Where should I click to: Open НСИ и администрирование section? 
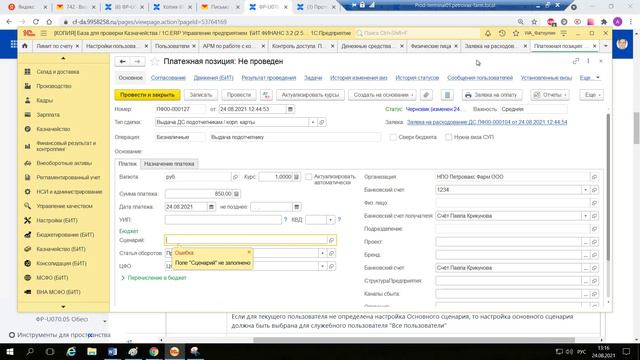[x=69, y=192]
